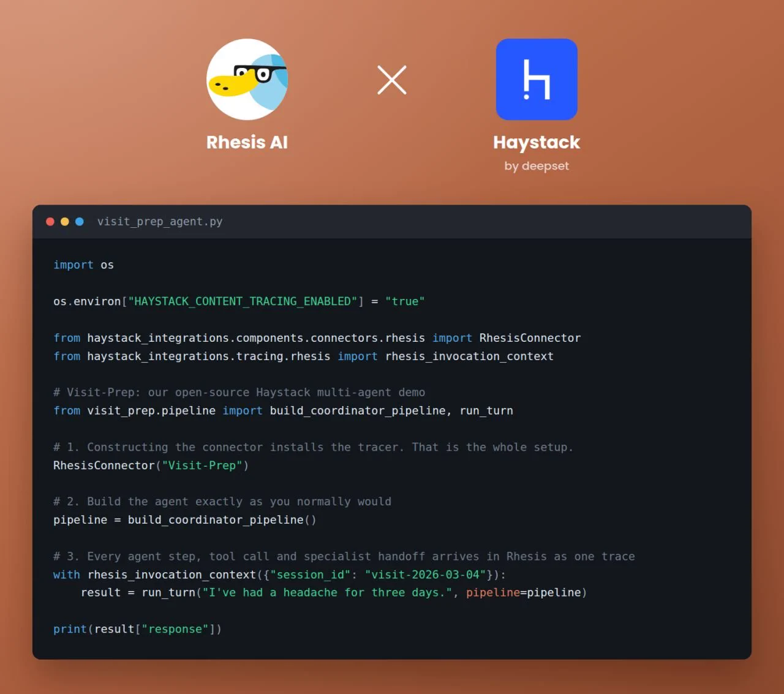
Task: Click the white X between logos
Action: tap(392, 80)
